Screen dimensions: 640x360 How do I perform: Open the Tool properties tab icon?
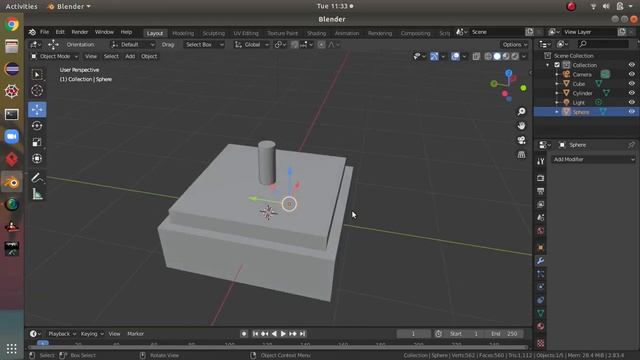click(540, 161)
